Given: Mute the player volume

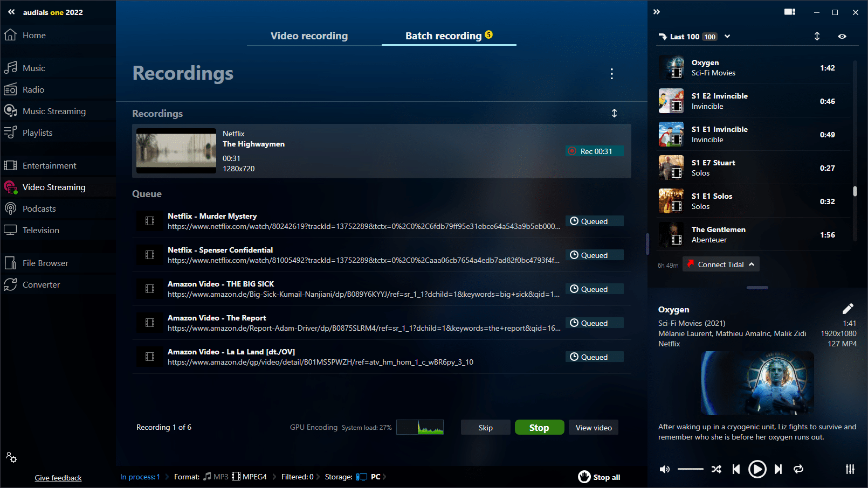Looking at the screenshot, I should (665, 469).
